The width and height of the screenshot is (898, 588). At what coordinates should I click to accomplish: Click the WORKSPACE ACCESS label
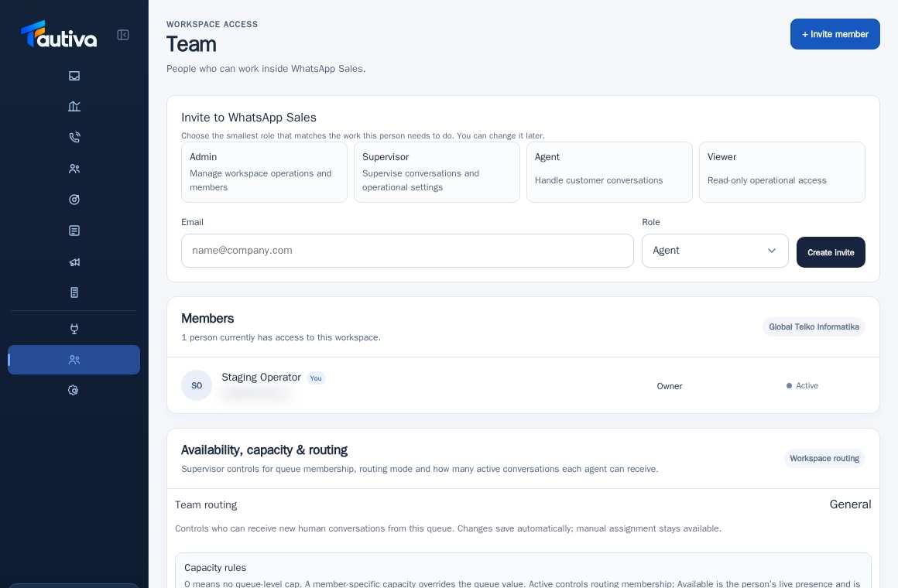coord(212,24)
